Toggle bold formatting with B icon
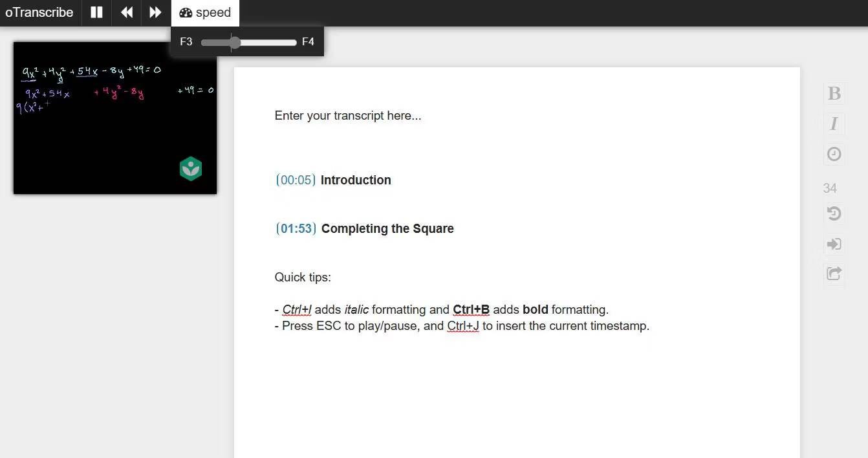Screen dimensions: 868x458 (x=834, y=93)
